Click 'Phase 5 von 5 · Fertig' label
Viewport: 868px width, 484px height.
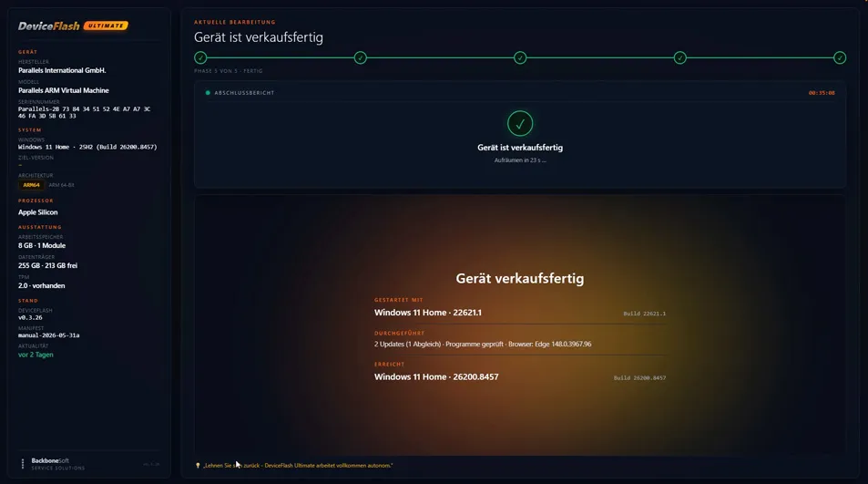(229, 71)
